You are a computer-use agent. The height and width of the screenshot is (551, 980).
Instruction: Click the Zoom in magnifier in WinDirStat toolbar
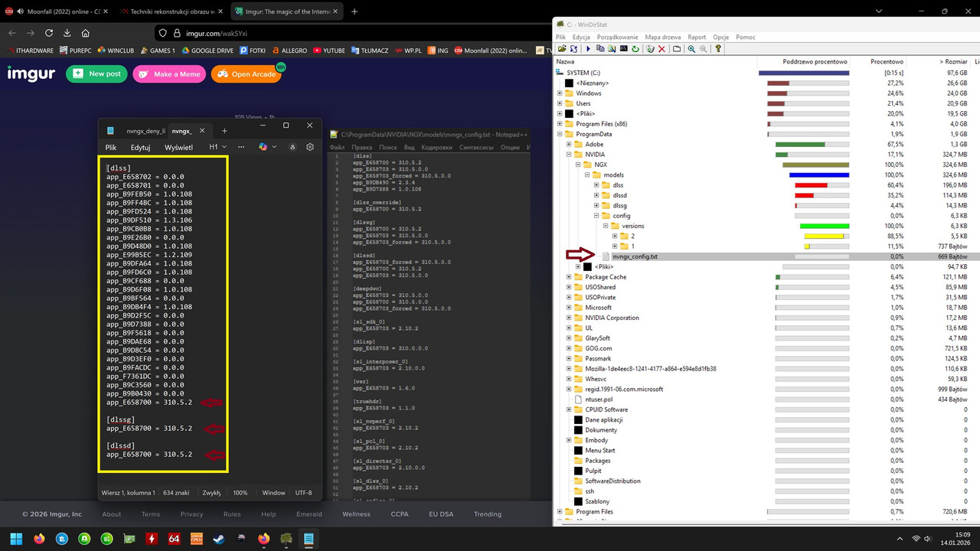click(x=691, y=48)
